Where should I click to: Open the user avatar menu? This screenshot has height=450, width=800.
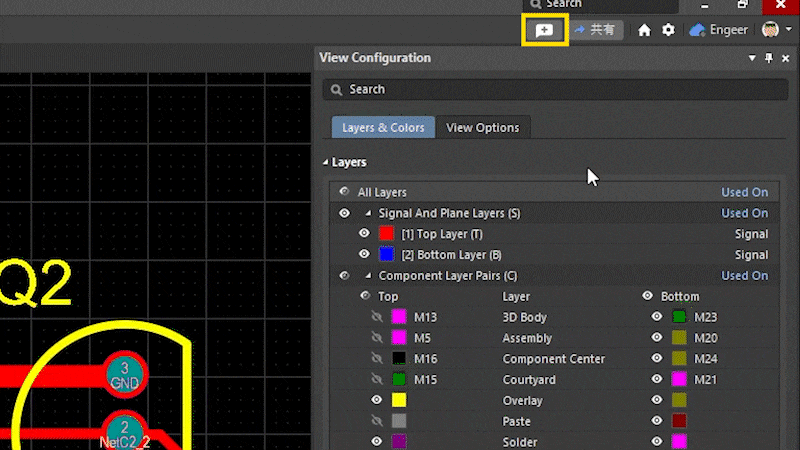point(770,30)
